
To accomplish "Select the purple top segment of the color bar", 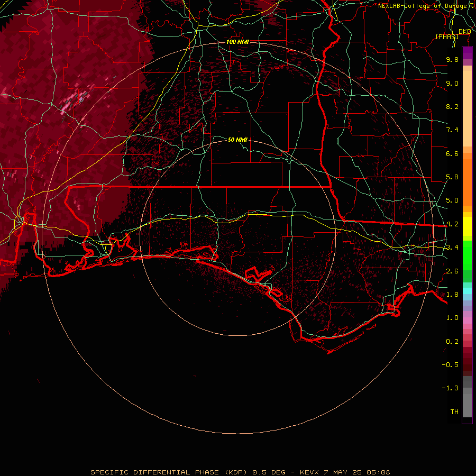I will tap(467, 53).
